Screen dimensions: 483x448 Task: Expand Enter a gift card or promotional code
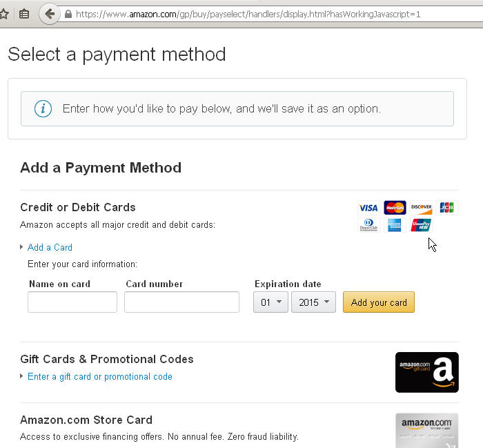click(x=100, y=376)
